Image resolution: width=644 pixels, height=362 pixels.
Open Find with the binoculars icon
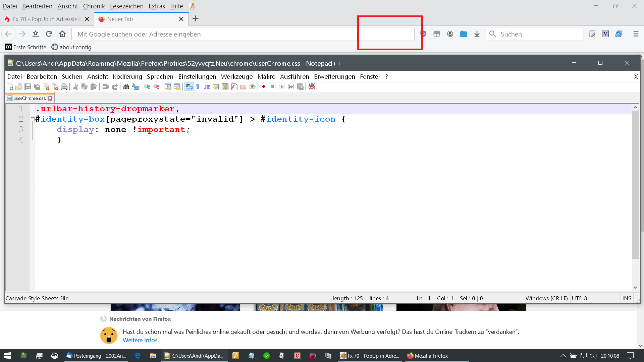(126, 87)
